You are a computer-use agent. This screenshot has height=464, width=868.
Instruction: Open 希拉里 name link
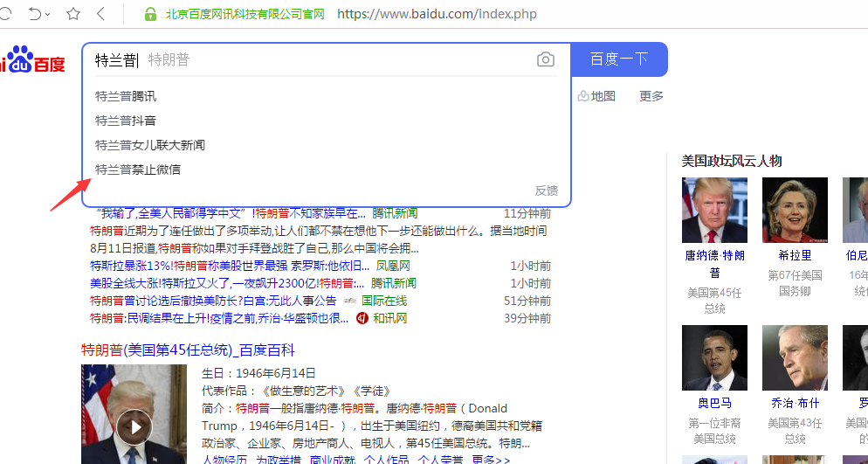click(x=795, y=255)
